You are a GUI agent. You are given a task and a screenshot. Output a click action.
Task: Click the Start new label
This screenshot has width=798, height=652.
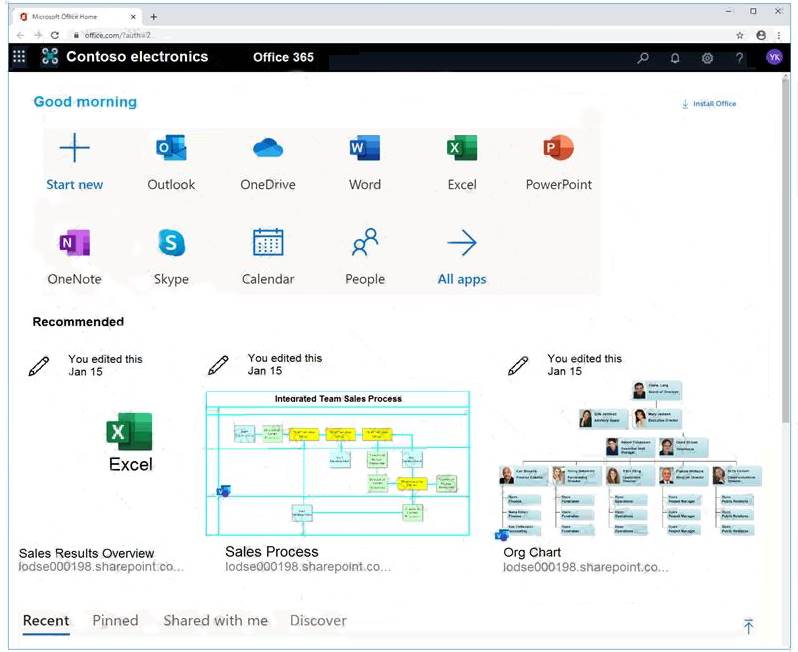(75, 184)
